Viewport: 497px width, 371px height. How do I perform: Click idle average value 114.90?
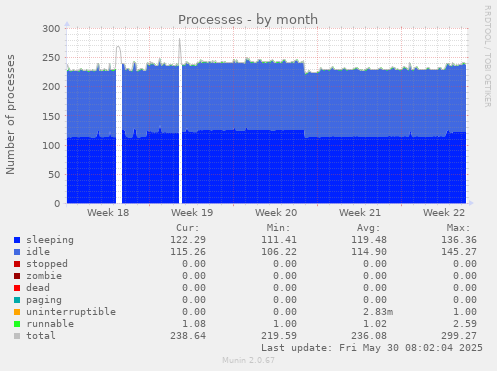[x=369, y=252]
